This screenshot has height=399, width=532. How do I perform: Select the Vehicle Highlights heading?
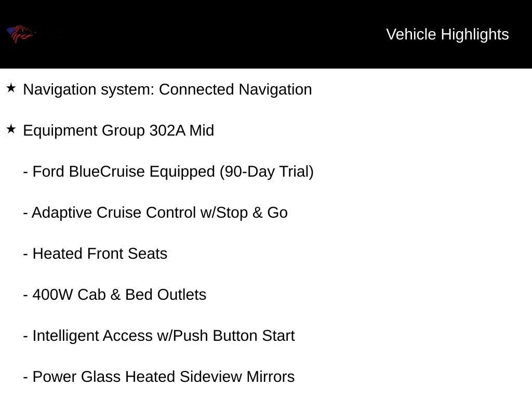[x=447, y=35]
